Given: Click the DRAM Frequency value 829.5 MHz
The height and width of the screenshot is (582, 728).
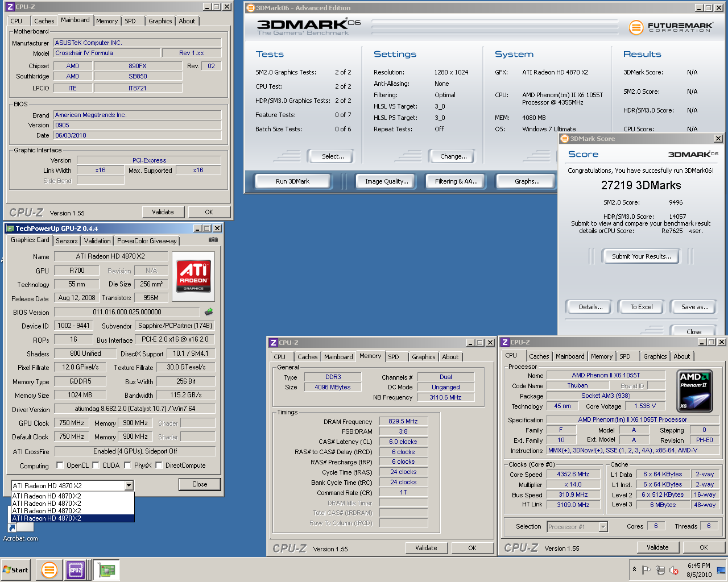Looking at the screenshot, I should coord(403,421).
